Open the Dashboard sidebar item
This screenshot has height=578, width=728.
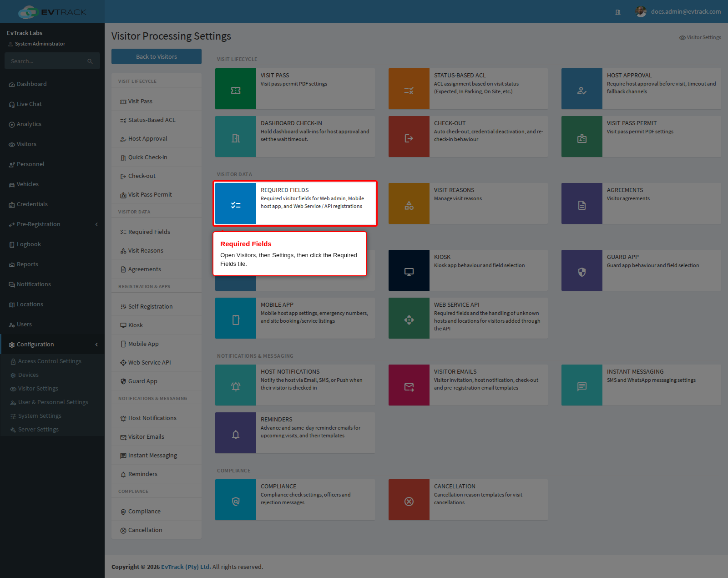(52, 84)
